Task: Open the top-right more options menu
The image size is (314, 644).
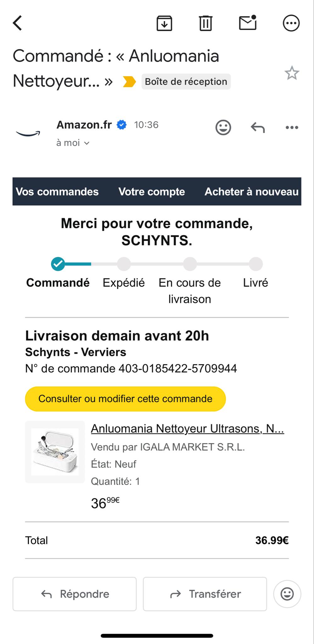Action: coord(291,23)
